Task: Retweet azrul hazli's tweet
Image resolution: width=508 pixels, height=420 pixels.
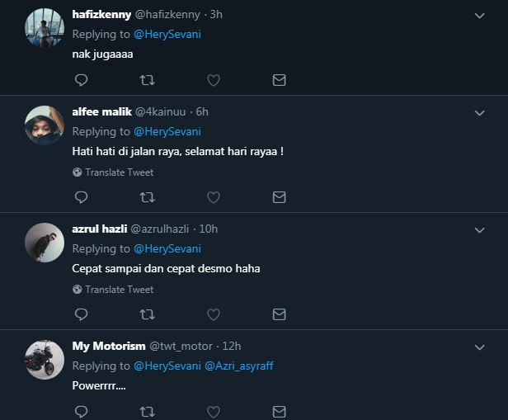Action: [x=147, y=314]
